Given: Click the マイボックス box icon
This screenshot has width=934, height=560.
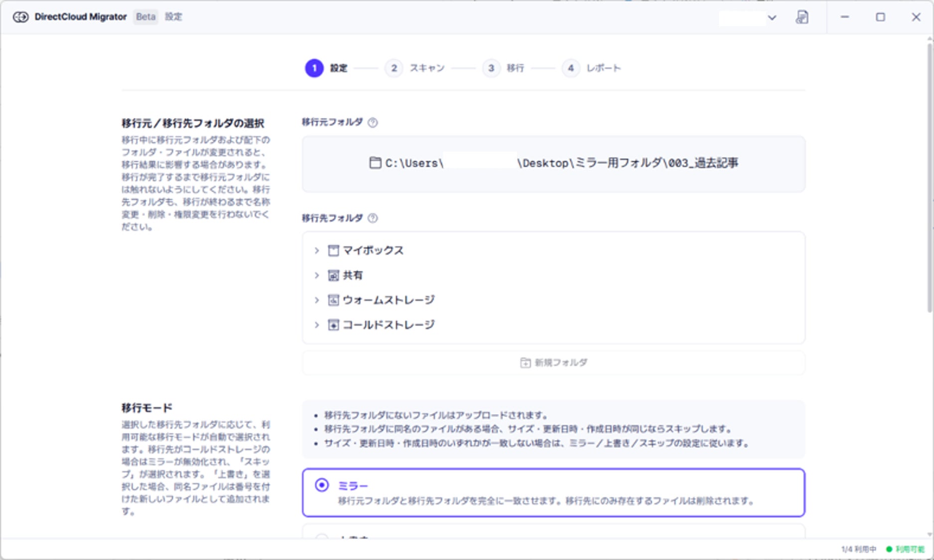Looking at the screenshot, I should (333, 250).
